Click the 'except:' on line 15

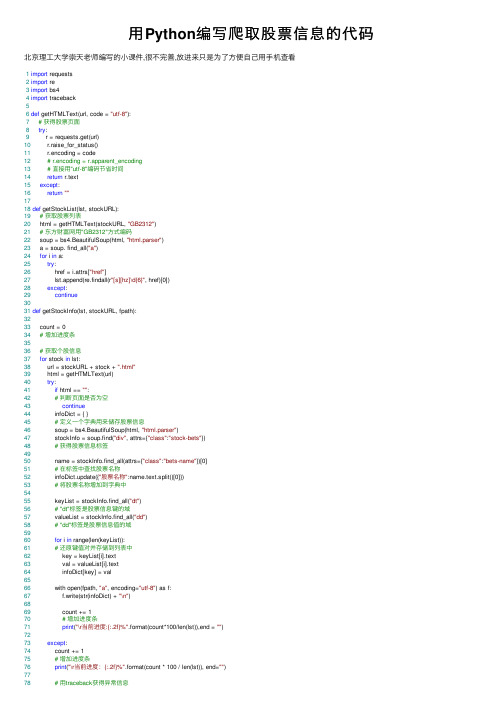coord(50,185)
